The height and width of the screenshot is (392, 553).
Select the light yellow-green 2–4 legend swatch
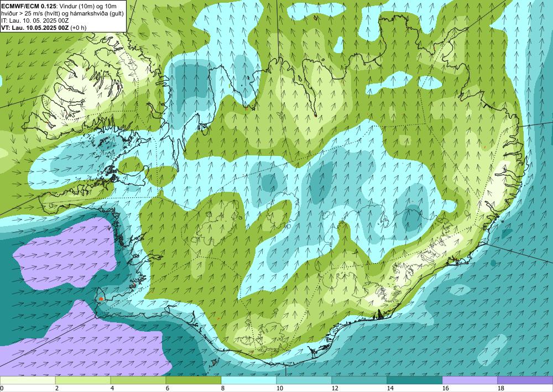point(83,380)
